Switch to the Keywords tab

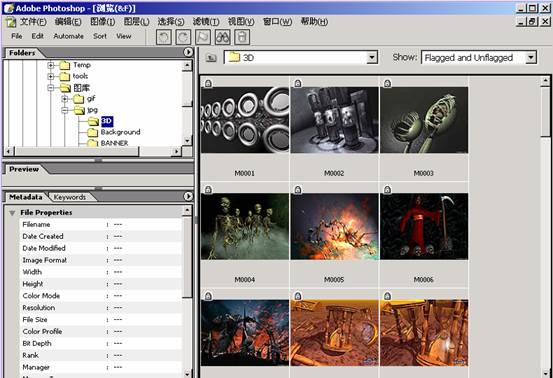[x=69, y=197]
